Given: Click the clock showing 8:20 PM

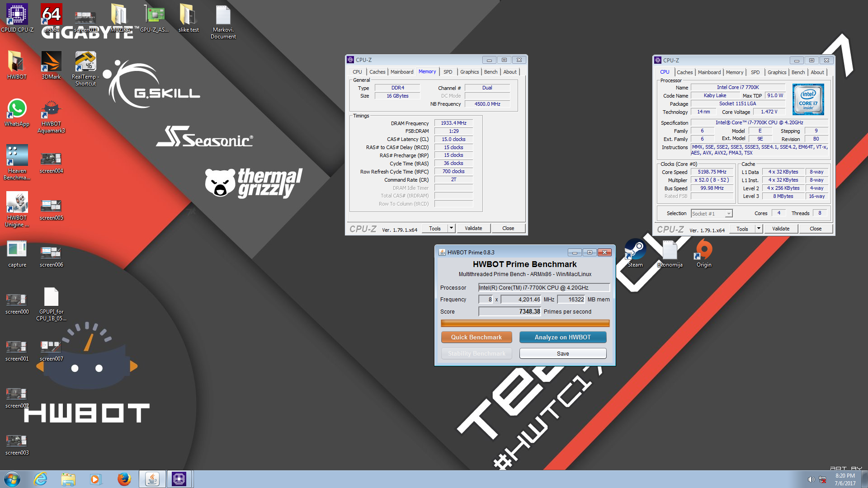Looking at the screenshot, I should click(845, 476).
